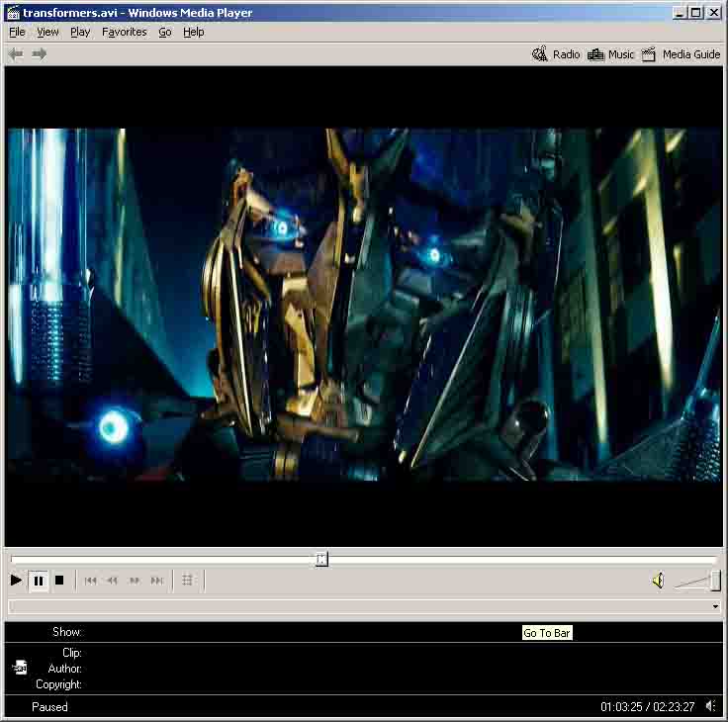Open the Media Guide clapperboard icon
The image size is (728, 722).
click(x=649, y=54)
